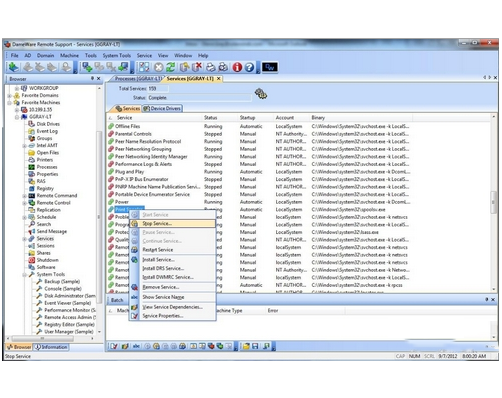Image resolution: width=502 pixels, height=398 pixels.
Task: Select Shutdown in the browser tree
Action: [47, 260]
